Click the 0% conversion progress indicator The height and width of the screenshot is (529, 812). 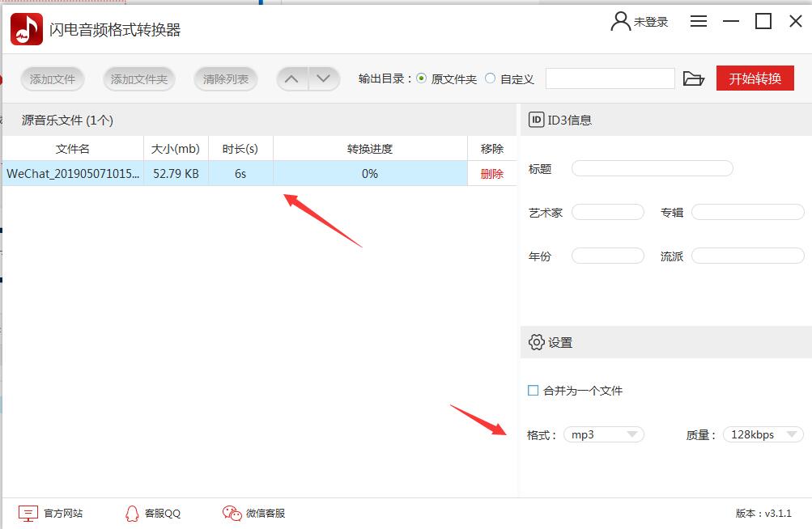(370, 173)
